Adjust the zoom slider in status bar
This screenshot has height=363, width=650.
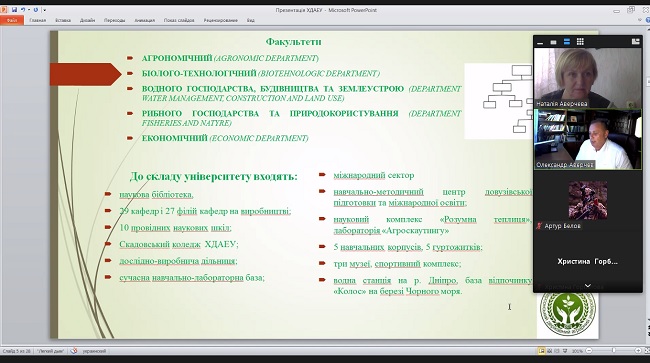click(614, 351)
